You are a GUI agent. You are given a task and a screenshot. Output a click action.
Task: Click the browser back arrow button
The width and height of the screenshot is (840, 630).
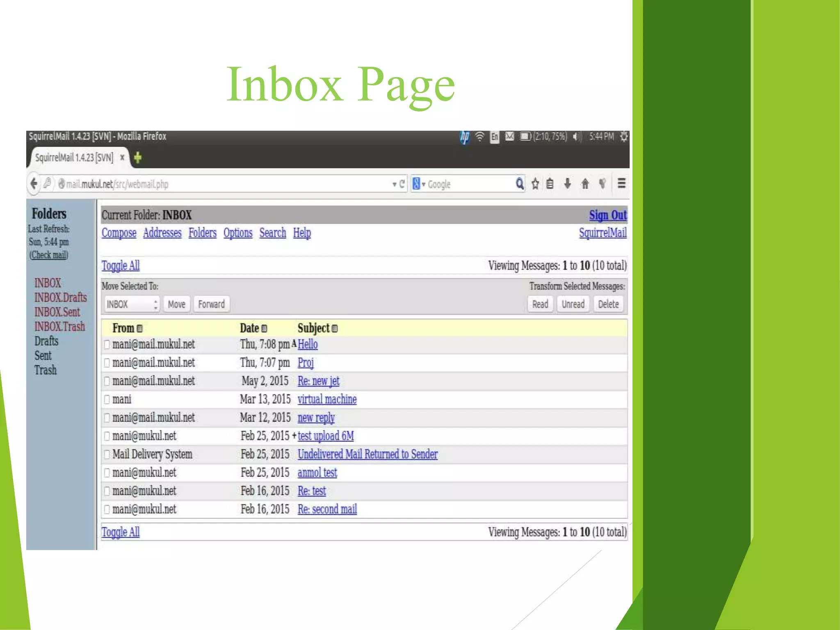(34, 183)
